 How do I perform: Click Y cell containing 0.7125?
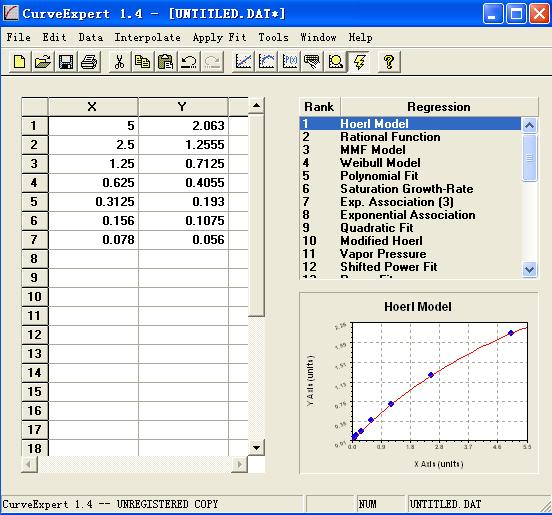(183, 164)
